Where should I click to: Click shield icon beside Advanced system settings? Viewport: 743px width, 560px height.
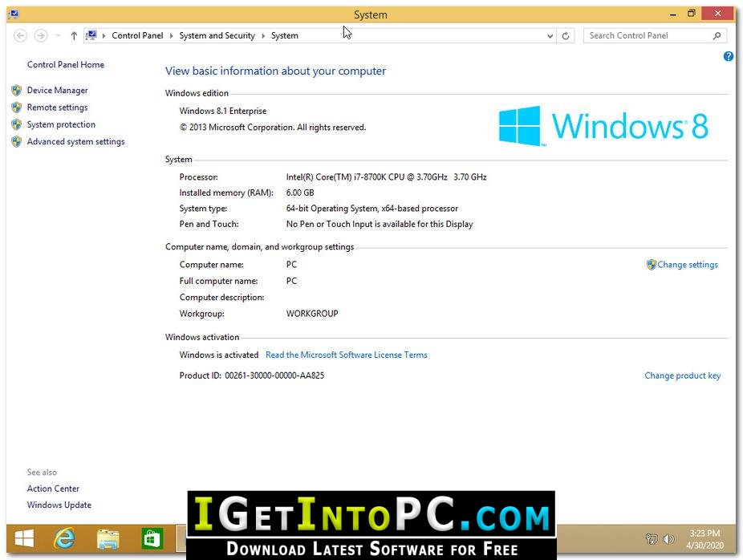pyautogui.click(x=17, y=141)
